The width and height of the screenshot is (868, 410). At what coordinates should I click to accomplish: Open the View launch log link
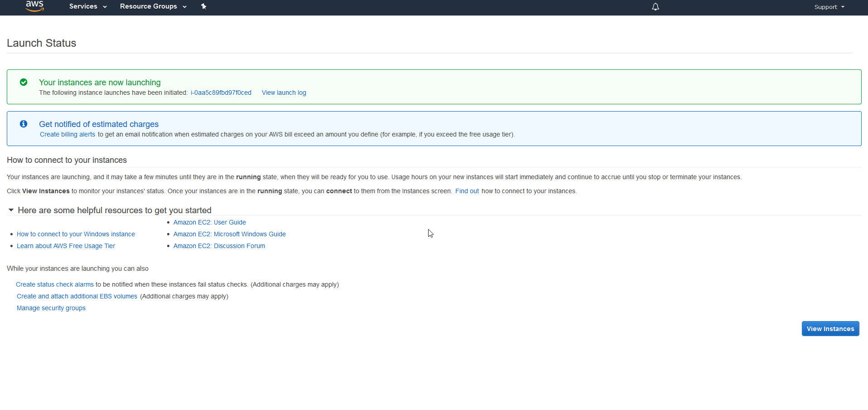point(284,93)
